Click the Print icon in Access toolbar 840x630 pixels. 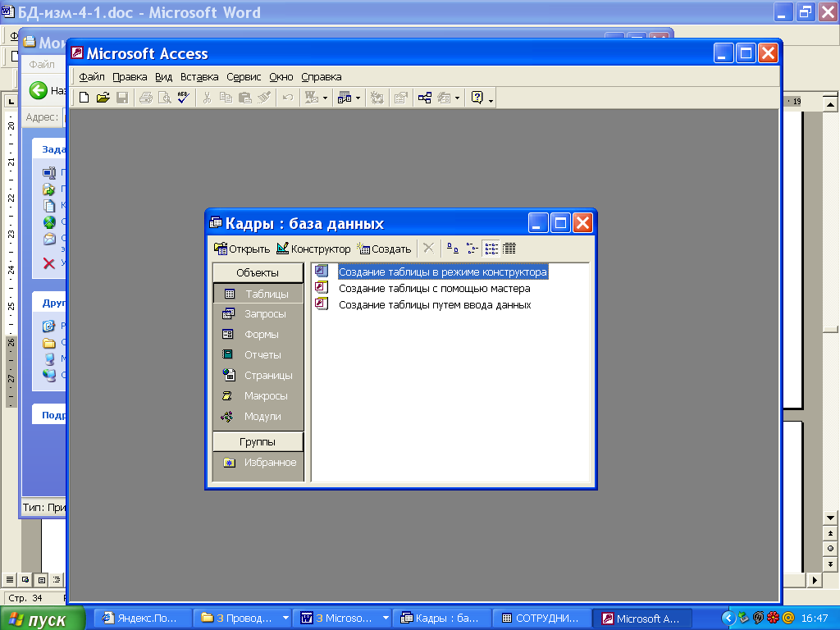pyautogui.click(x=146, y=98)
